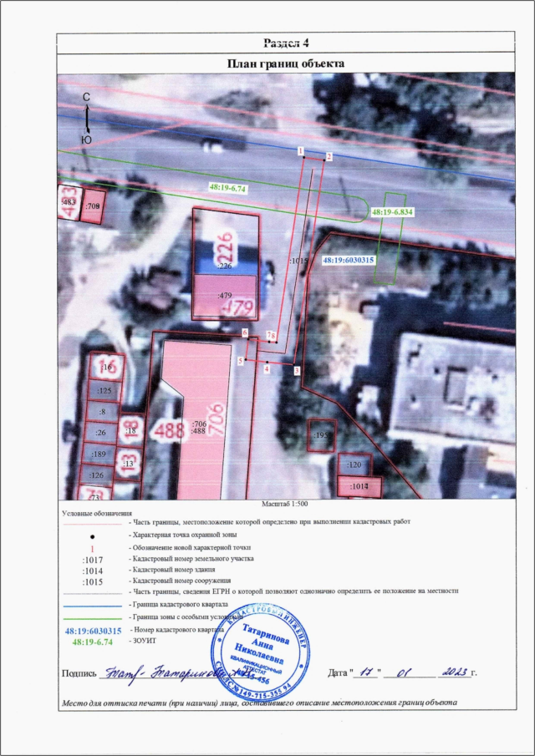Click the green line legend swatch
Screen dimensions: 535x756
(92, 615)
